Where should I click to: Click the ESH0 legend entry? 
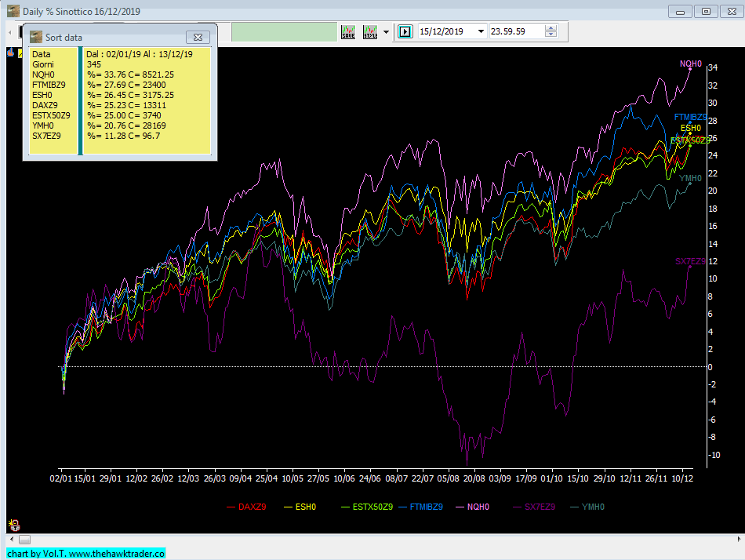coord(300,507)
